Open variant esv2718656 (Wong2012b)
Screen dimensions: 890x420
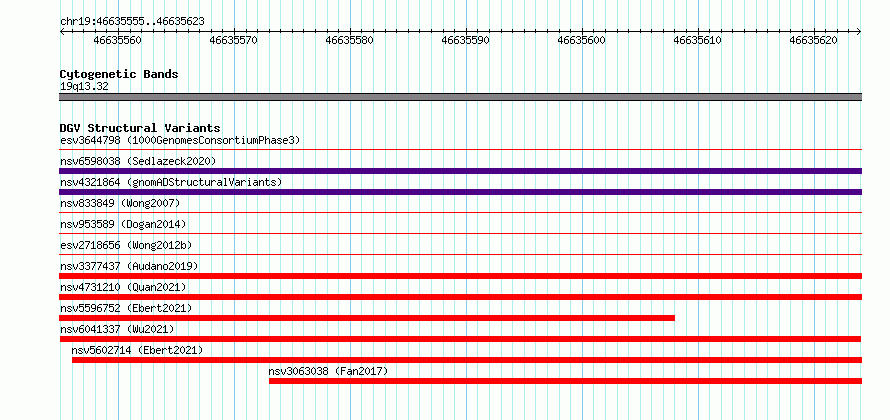click(x=126, y=245)
